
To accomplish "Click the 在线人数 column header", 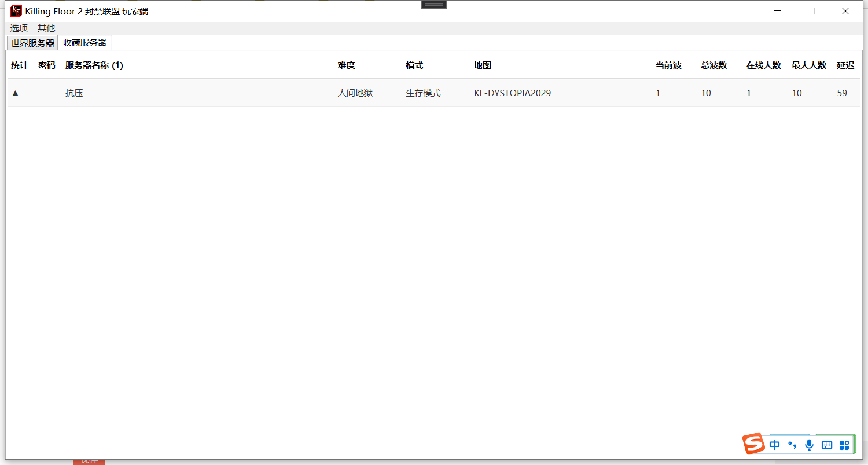I will click(x=764, y=65).
